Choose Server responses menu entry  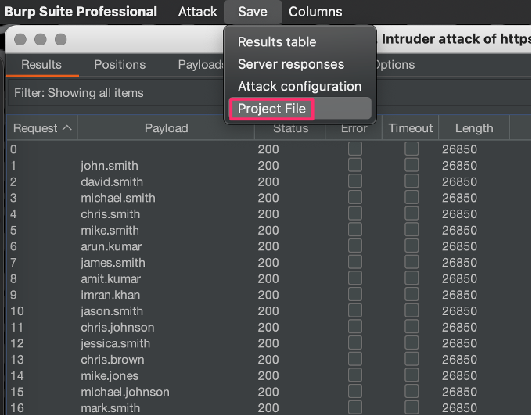pos(291,64)
